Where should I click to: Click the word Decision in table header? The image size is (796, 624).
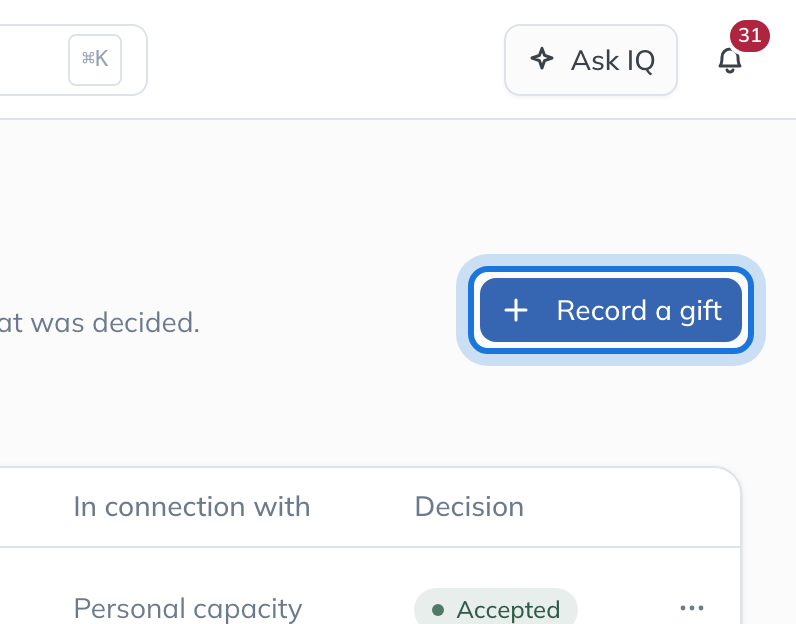[x=469, y=507]
